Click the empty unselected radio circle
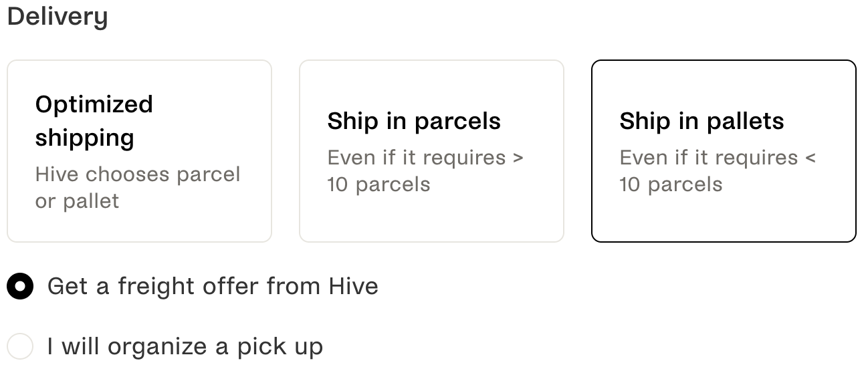 tap(20, 347)
